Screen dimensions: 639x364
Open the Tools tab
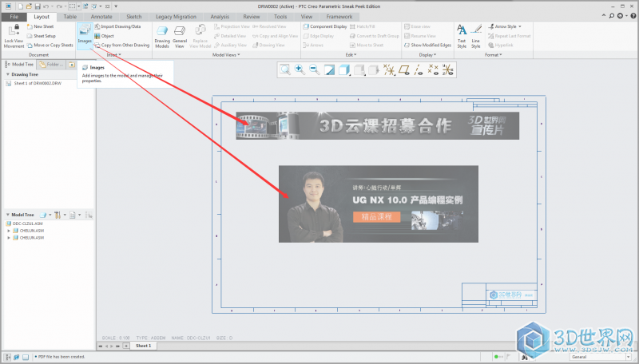tap(280, 17)
